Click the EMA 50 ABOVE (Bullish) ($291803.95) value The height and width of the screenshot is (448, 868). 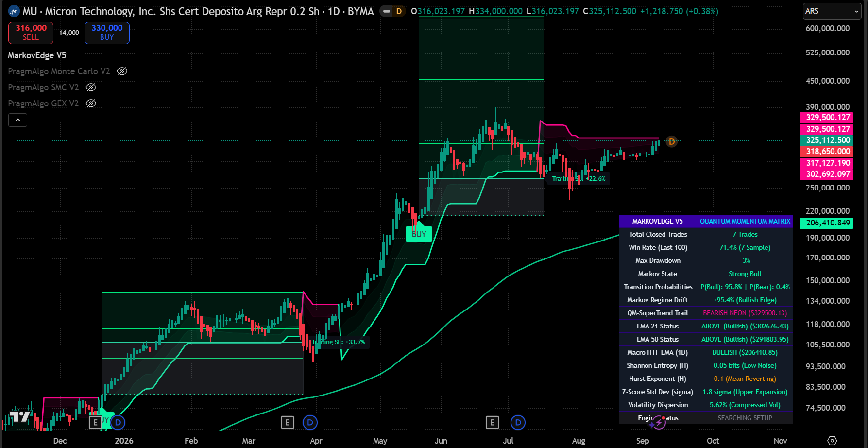(745, 340)
